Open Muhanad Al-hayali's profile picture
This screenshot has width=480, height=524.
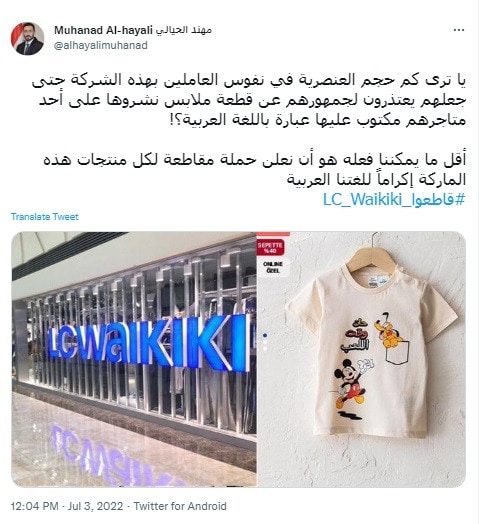27,39
